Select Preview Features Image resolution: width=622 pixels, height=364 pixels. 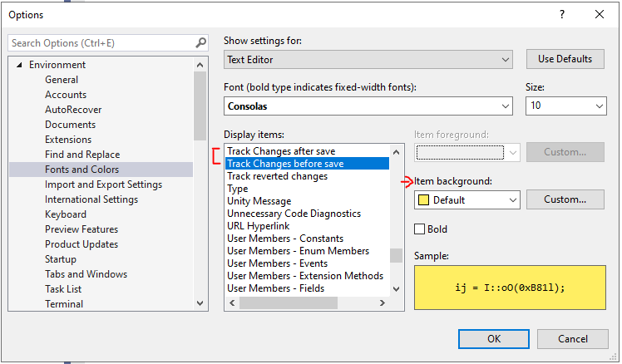click(x=81, y=229)
